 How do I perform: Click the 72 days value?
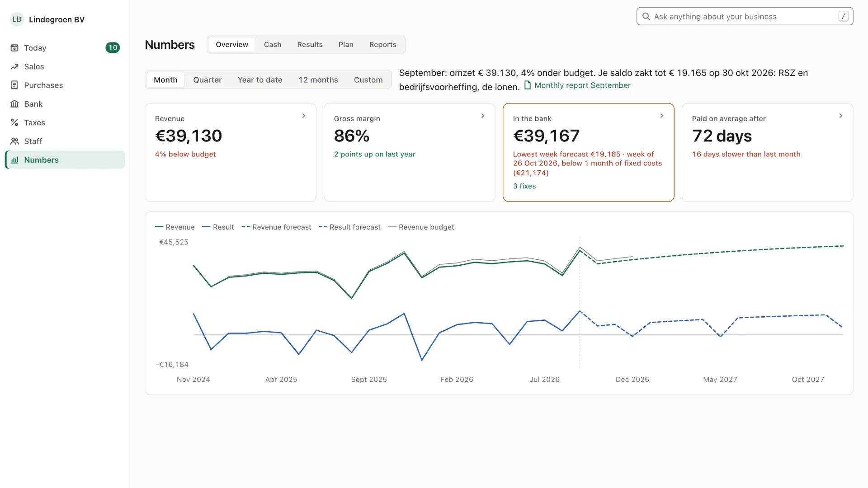coord(722,136)
